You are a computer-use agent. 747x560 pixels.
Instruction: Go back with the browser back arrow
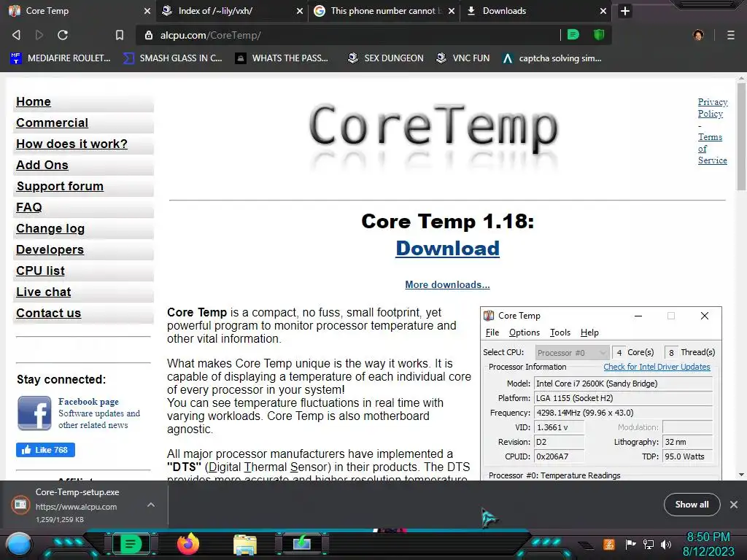tap(16, 35)
